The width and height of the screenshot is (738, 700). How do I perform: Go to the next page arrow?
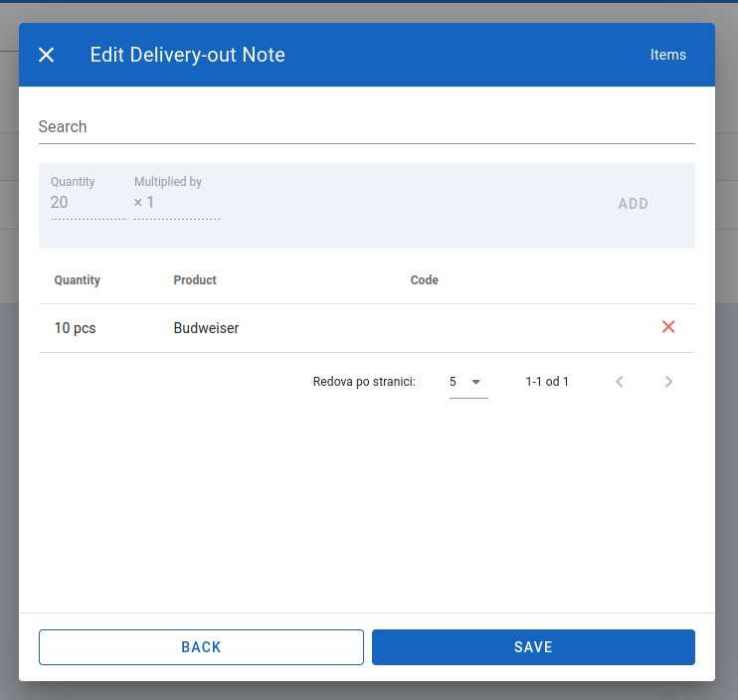pyautogui.click(x=668, y=382)
